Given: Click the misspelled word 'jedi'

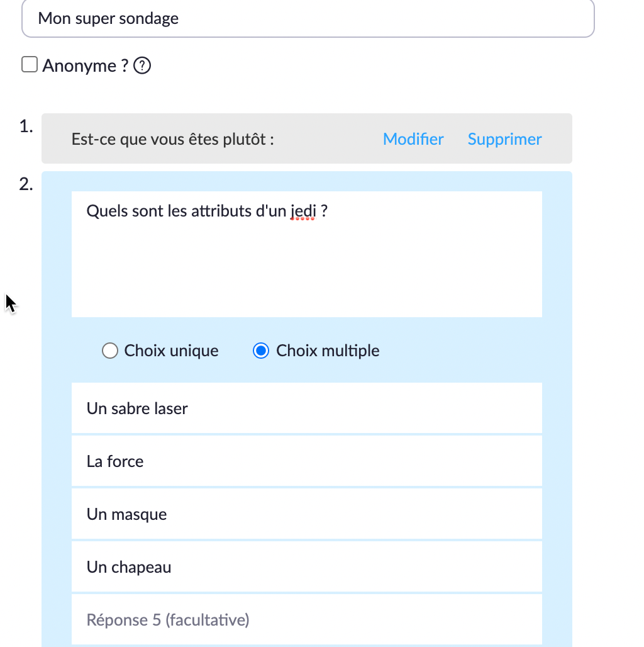Looking at the screenshot, I should [303, 211].
